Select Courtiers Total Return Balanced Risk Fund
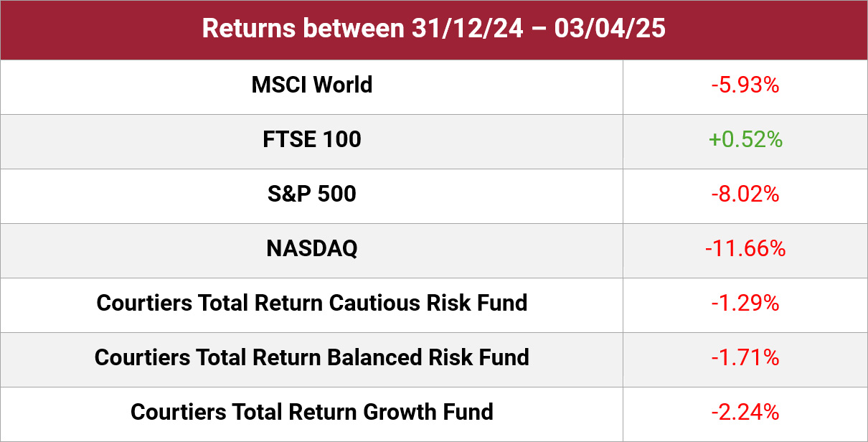This screenshot has height=442, width=868. tap(312, 357)
